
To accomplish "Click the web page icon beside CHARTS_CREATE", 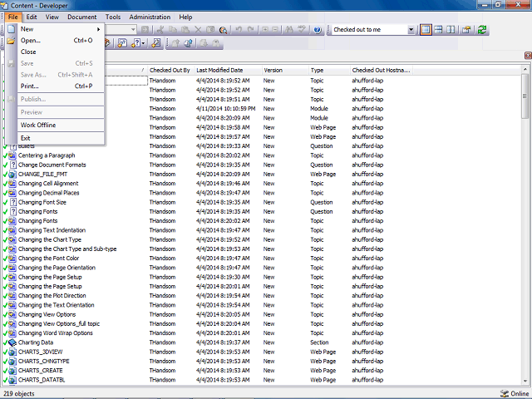I will 12,371.
